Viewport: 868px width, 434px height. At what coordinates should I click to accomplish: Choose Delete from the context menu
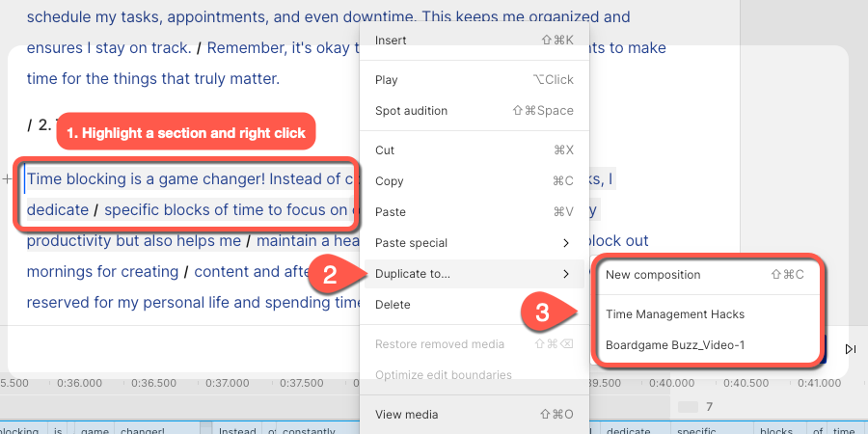(x=474, y=305)
